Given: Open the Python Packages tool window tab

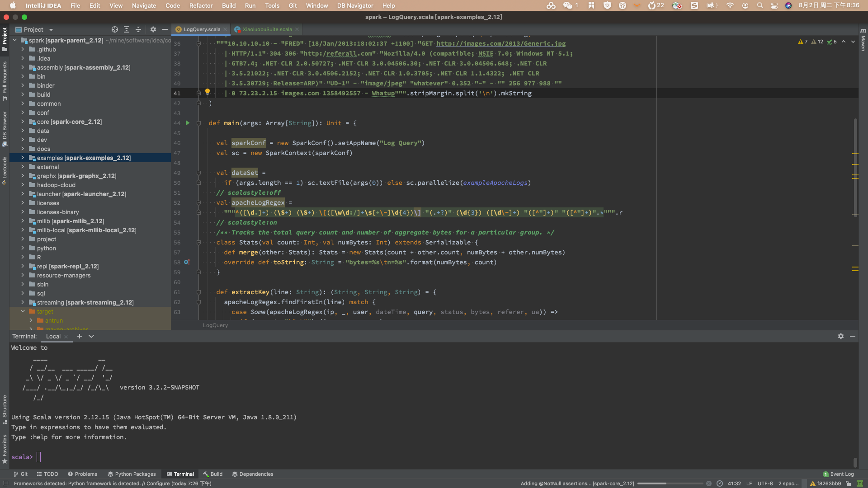Looking at the screenshot, I should pyautogui.click(x=132, y=474).
